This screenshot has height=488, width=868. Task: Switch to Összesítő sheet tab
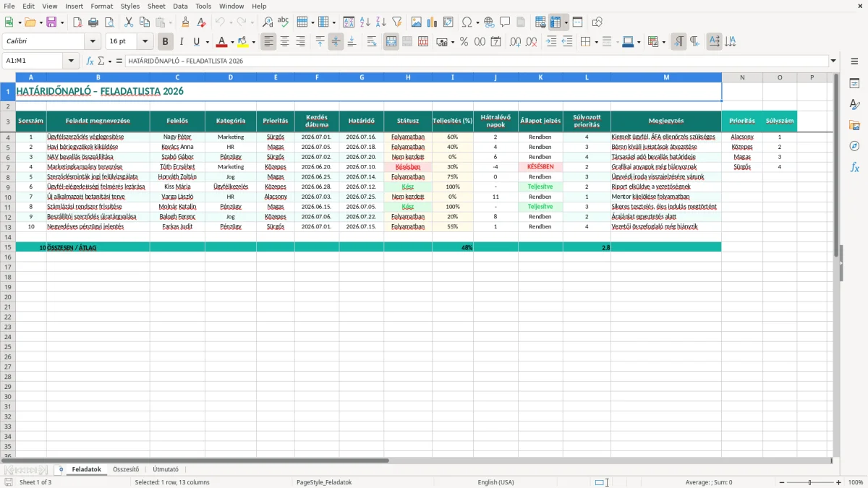click(x=126, y=469)
